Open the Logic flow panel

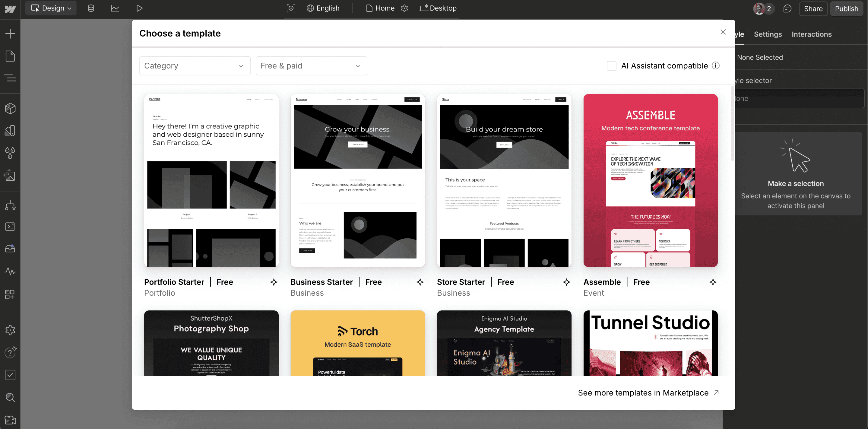point(10,205)
